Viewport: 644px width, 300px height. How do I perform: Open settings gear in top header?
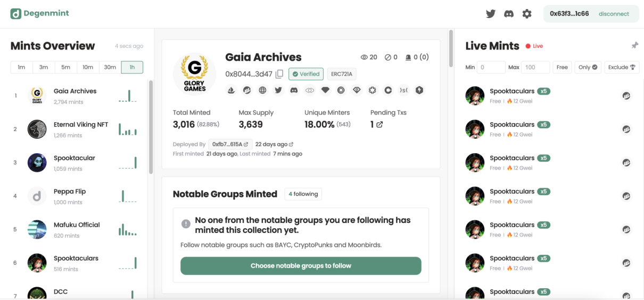[527, 14]
